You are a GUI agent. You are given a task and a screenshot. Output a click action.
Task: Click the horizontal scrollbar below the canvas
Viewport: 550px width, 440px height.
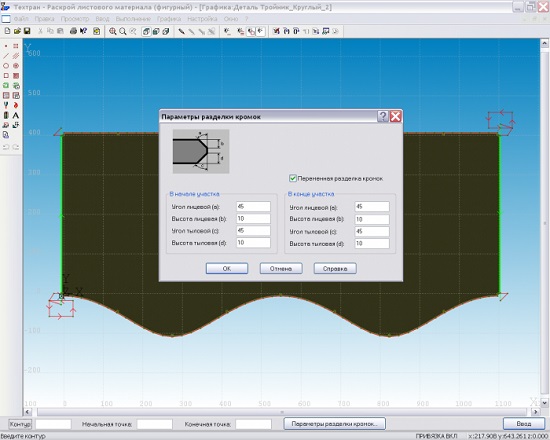point(282,412)
